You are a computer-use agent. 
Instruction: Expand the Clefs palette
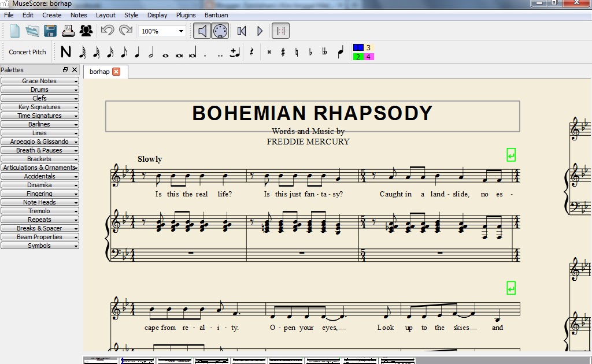40,98
